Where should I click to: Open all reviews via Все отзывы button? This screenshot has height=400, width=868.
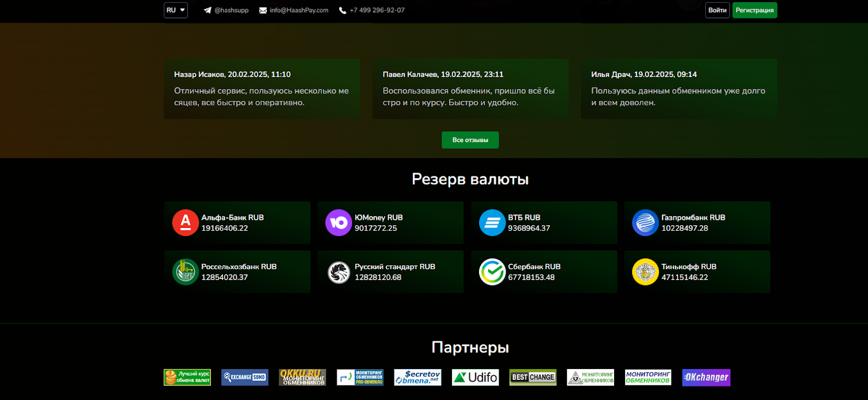coord(470,140)
